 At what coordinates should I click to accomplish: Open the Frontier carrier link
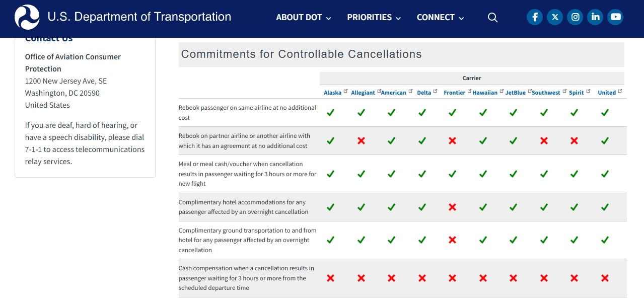(x=454, y=93)
